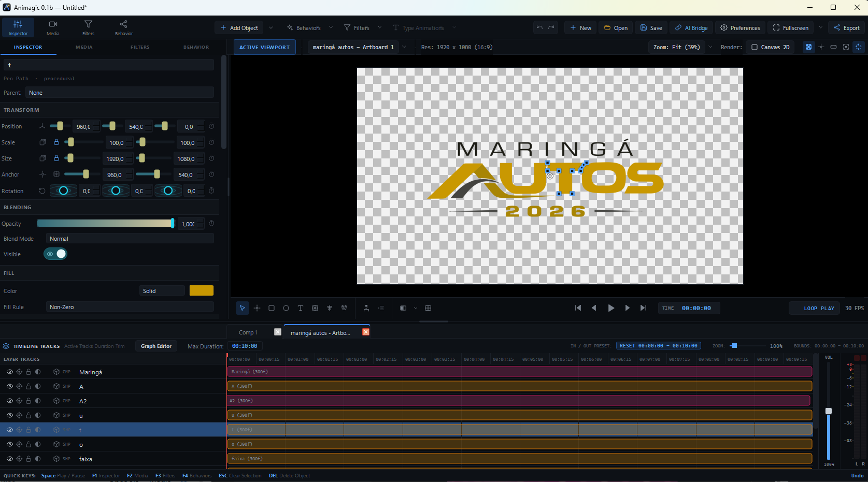Play the timeline animation

coord(611,308)
